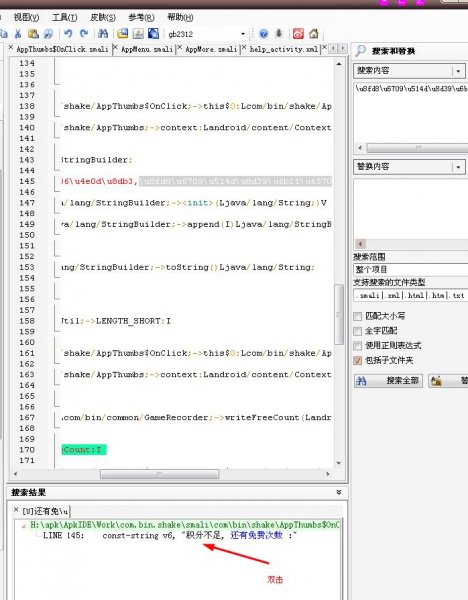Click the editor vertical scrollbar thumb
This screenshot has width=468, height=600.
tap(339, 314)
